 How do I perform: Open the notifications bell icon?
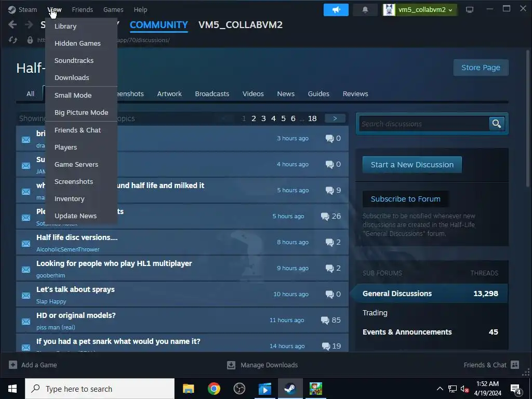coord(365,10)
